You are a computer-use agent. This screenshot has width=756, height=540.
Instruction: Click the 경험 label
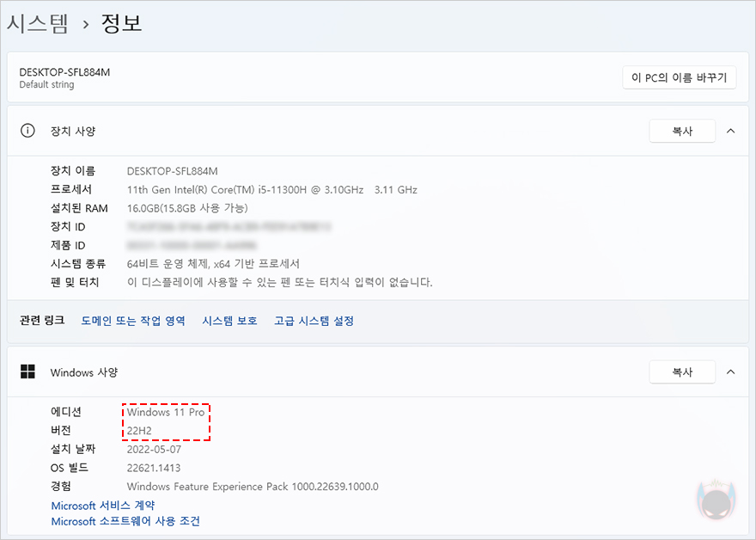[x=61, y=486]
